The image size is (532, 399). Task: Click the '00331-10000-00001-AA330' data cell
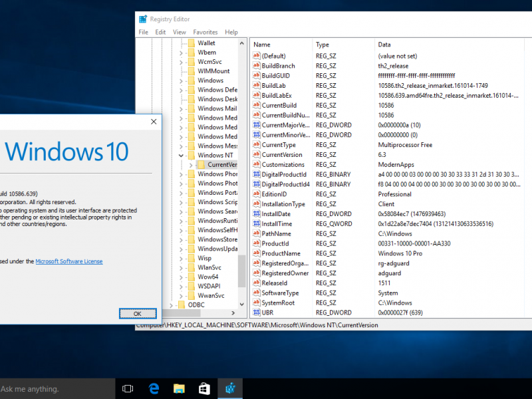coord(414,243)
